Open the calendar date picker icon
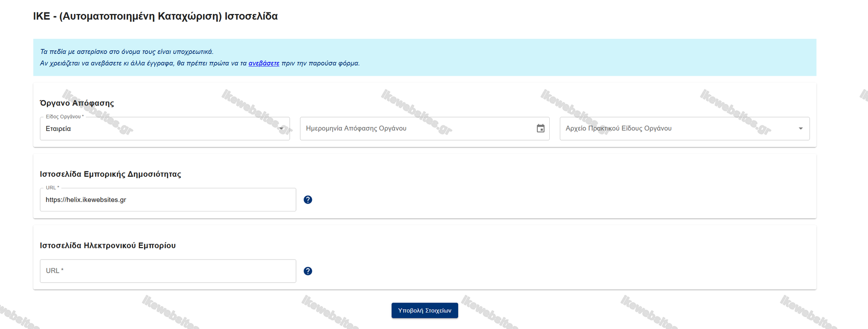868x329 pixels. (541, 129)
